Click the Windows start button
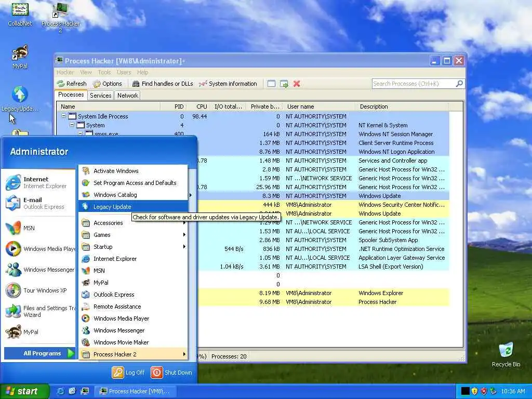 pos(24,391)
